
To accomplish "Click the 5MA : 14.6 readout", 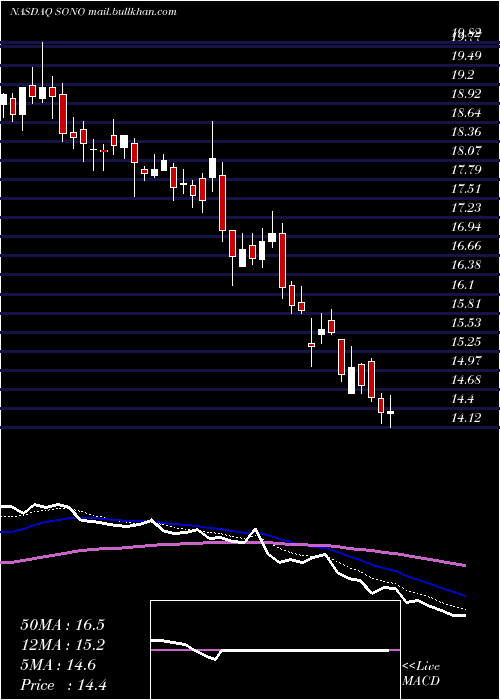I will point(58,665).
